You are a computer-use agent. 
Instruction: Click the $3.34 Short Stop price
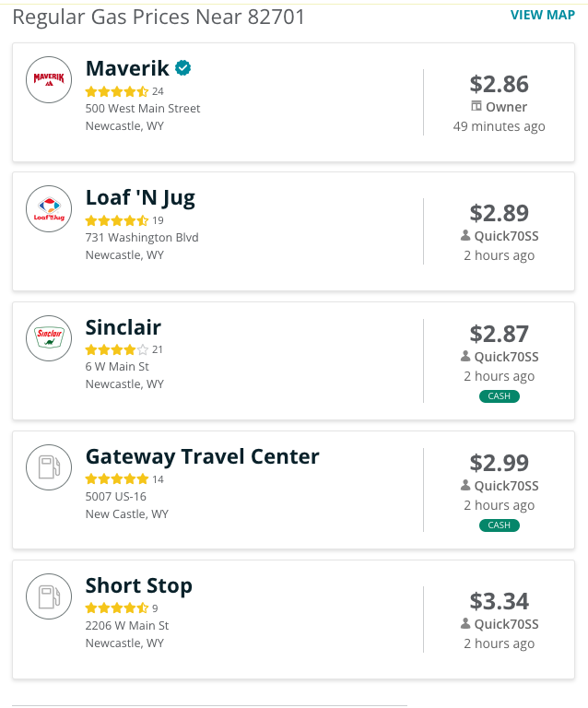(x=500, y=601)
